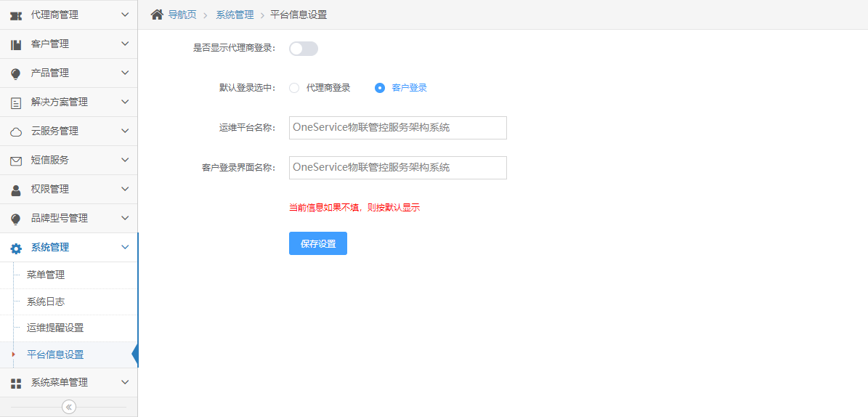Viewport: 868px width, 417px height.
Task: Click 保存设置 button
Action: pos(317,243)
